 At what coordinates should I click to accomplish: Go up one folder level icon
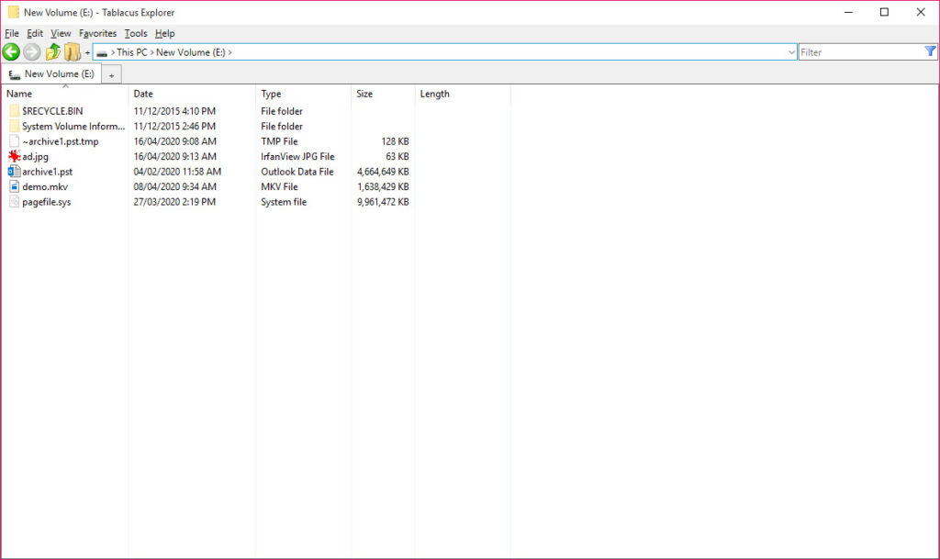coord(52,52)
